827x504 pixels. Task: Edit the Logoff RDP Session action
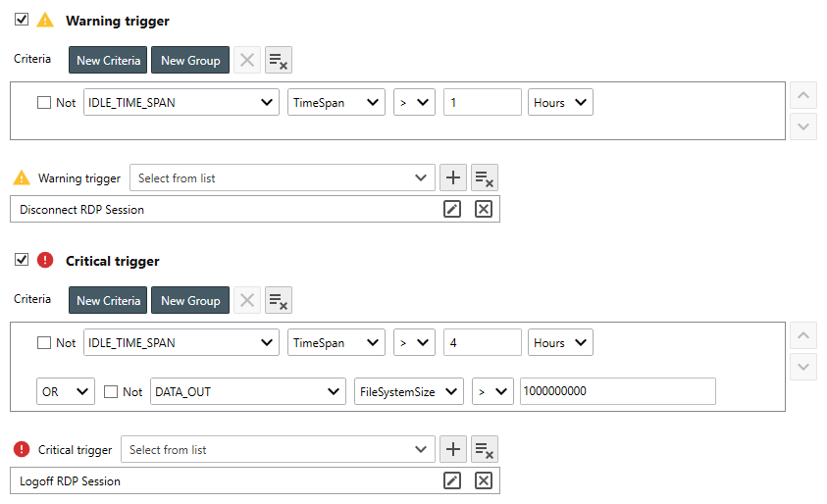[x=452, y=480]
